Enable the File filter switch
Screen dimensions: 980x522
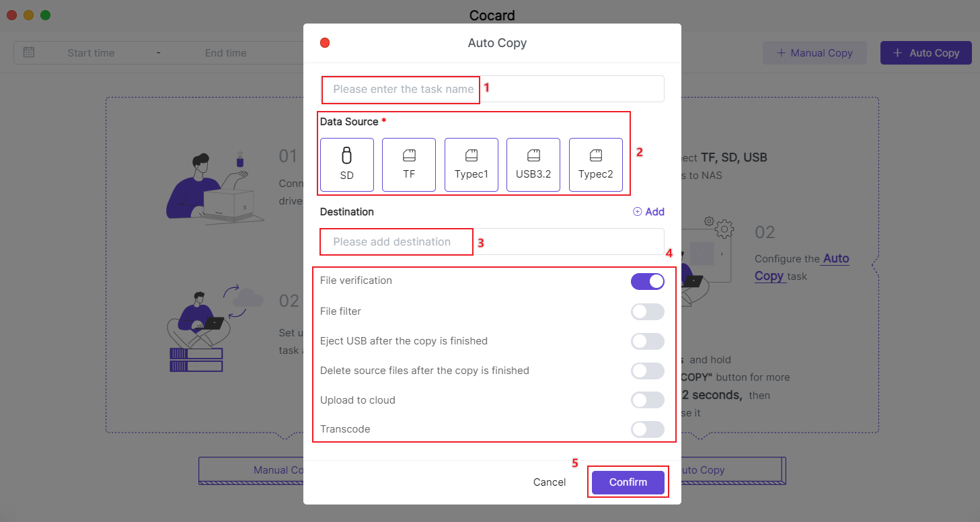pos(647,311)
